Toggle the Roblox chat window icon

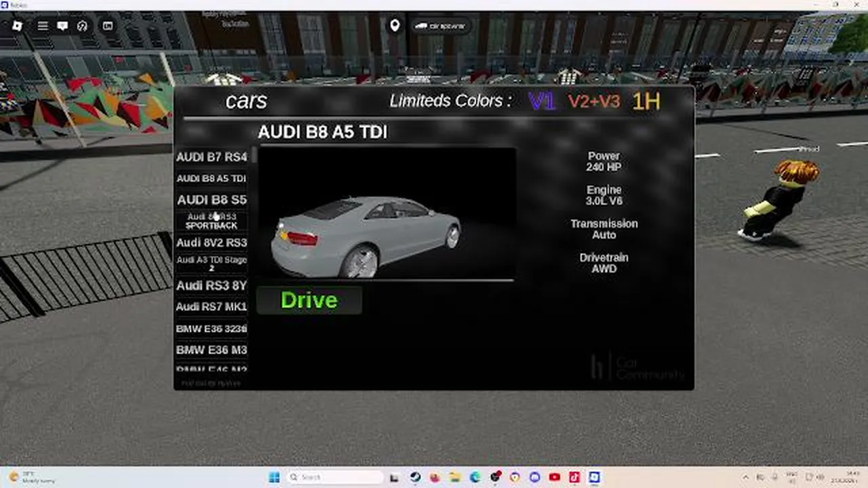(x=62, y=26)
